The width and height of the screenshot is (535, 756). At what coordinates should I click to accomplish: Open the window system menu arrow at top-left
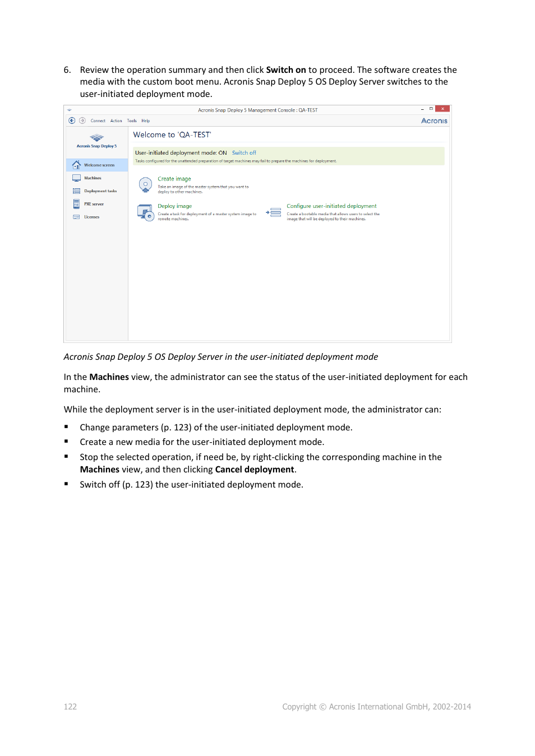tap(70, 110)
